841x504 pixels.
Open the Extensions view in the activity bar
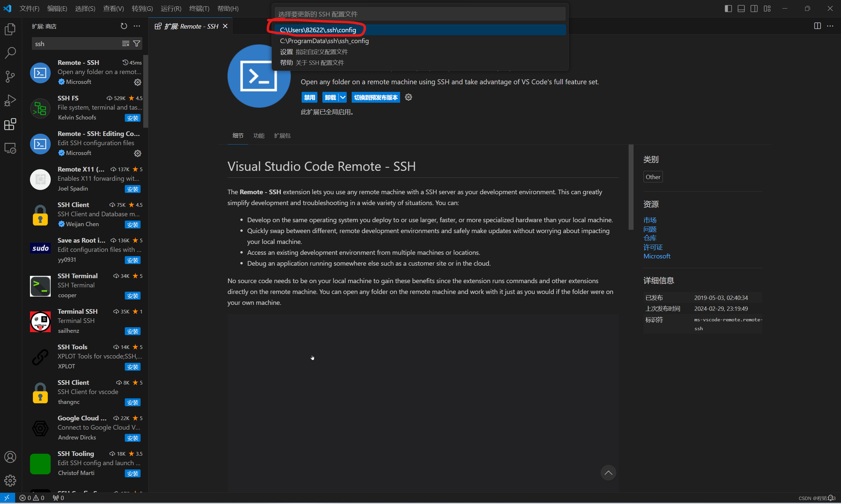click(x=10, y=124)
